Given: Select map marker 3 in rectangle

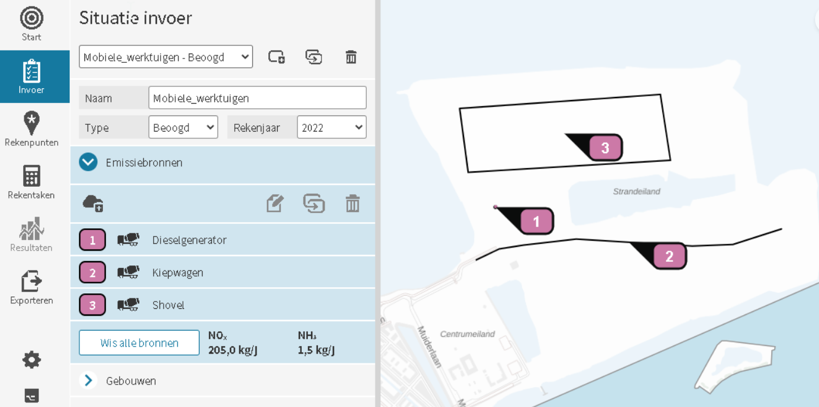Looking at the screenshot, I should coord(605,147).
